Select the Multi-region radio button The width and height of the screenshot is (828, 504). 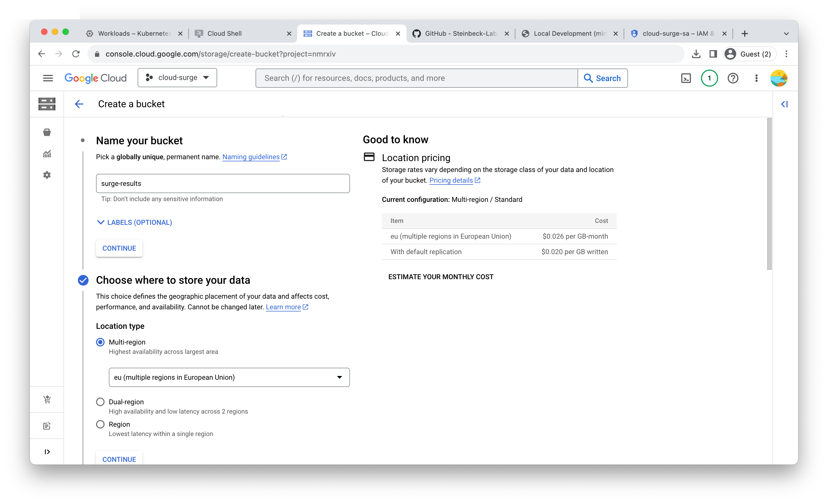pyautogui.click(x=100, y=342)
